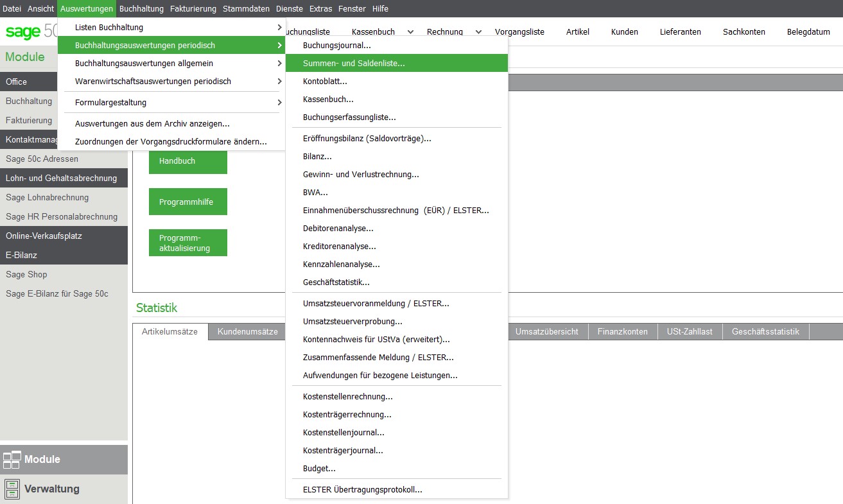Select Kostenträgerrechnung entry
Image resolution: width=843 pixels, height=504 pixels.
[x=397, y=414]
